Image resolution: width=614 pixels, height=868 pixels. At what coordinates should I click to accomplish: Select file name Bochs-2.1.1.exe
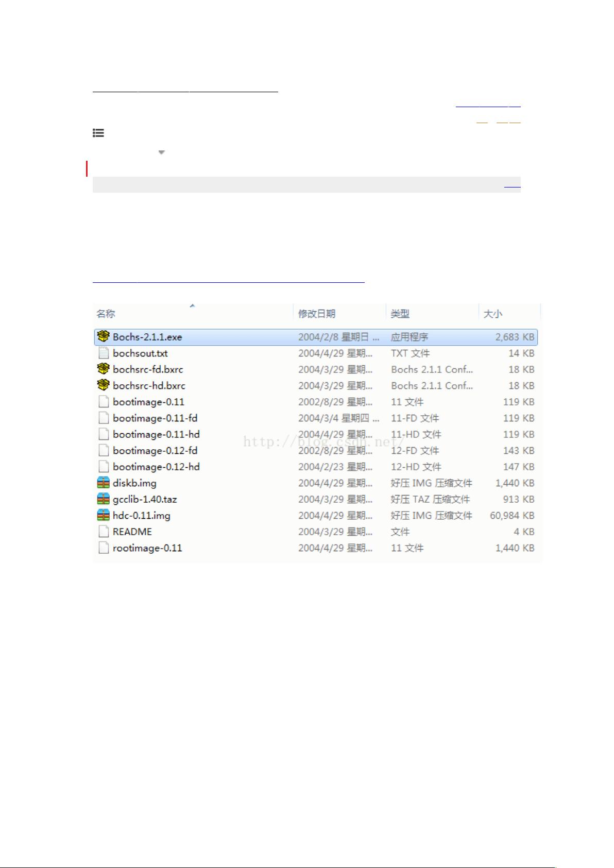pyautogui.click(x=147, y=337)
